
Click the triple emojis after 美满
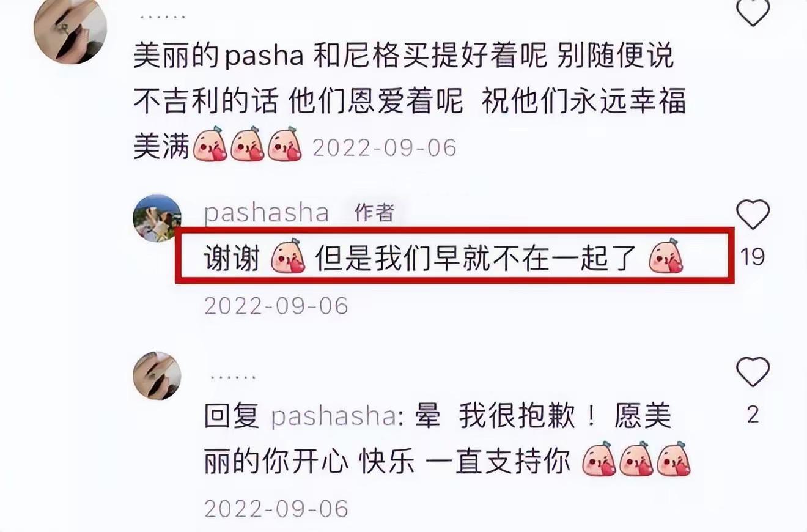pyautogui.click(x=248, y=146)
